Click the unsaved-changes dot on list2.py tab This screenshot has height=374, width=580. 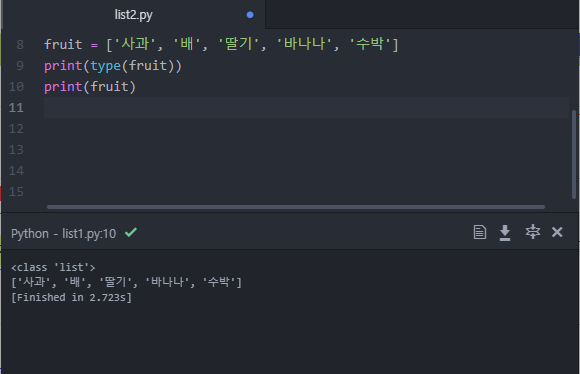point(250,15)
